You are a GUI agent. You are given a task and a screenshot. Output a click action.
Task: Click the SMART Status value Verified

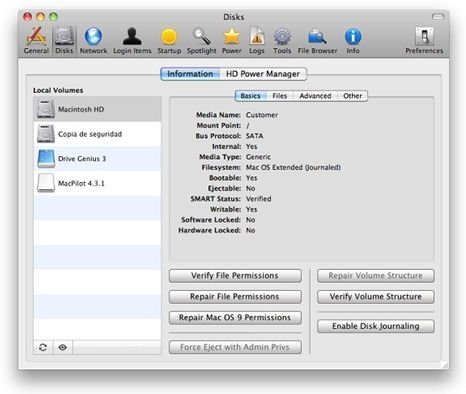(x=258, y=199)
